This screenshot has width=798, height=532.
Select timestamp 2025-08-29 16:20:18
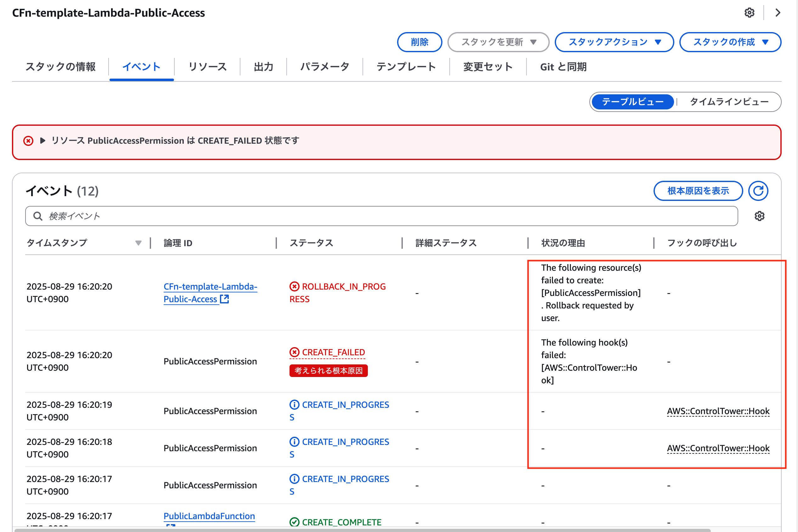[x=69, y=448]
